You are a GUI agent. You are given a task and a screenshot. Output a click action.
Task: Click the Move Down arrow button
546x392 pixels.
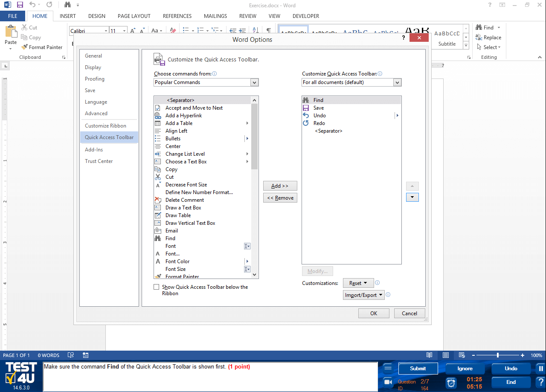pyautogui.click(x=412, y=197)
